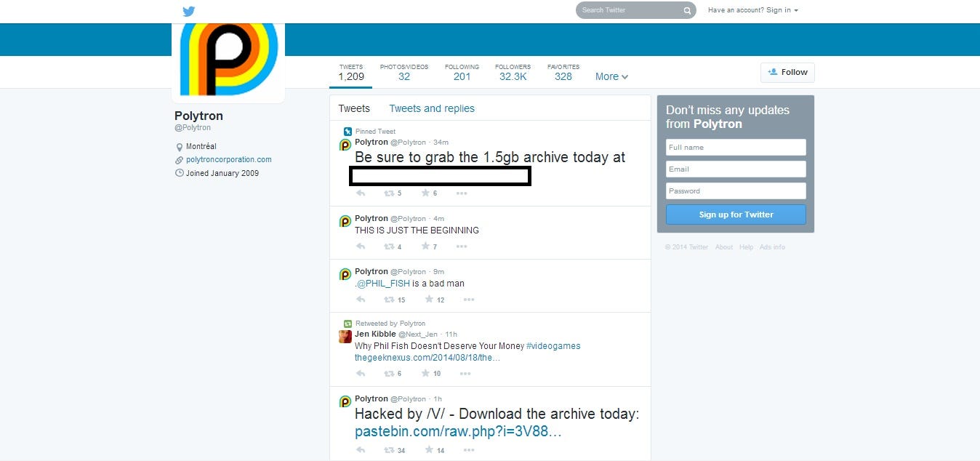Expand the More dropdown in profile stats
This screenshot has height=461, width=980.
(611, 76)
